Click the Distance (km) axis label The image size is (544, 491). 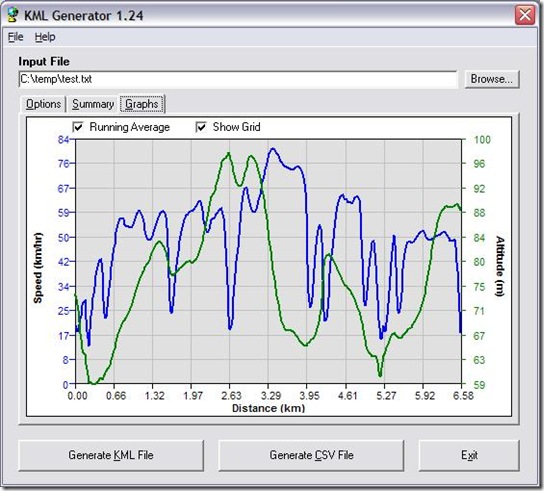pyautogui.click(x=269, y=408)
